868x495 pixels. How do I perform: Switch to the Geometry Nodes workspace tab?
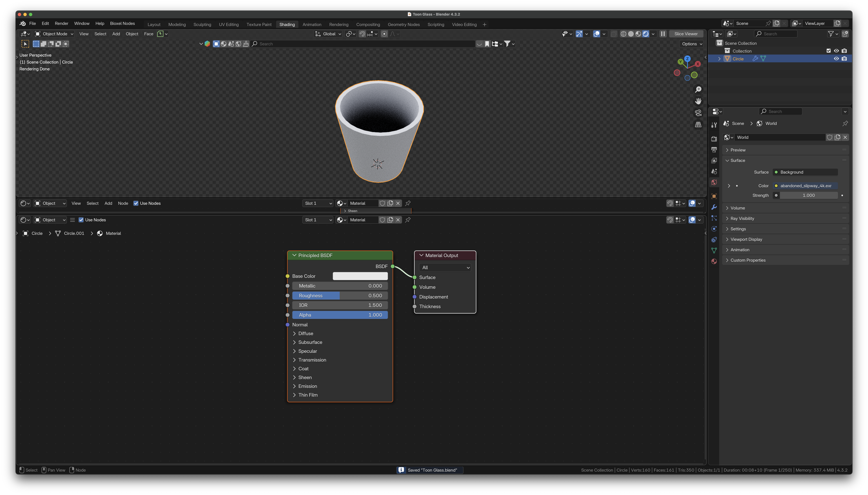point(404,24)
